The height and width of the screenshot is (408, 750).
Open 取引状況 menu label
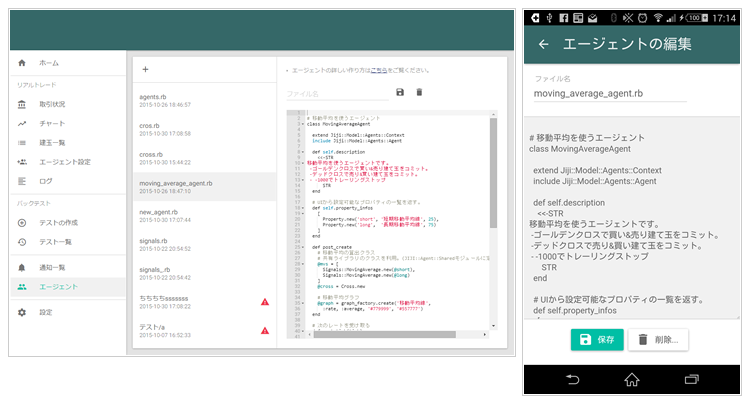click(x=52, y=104)
